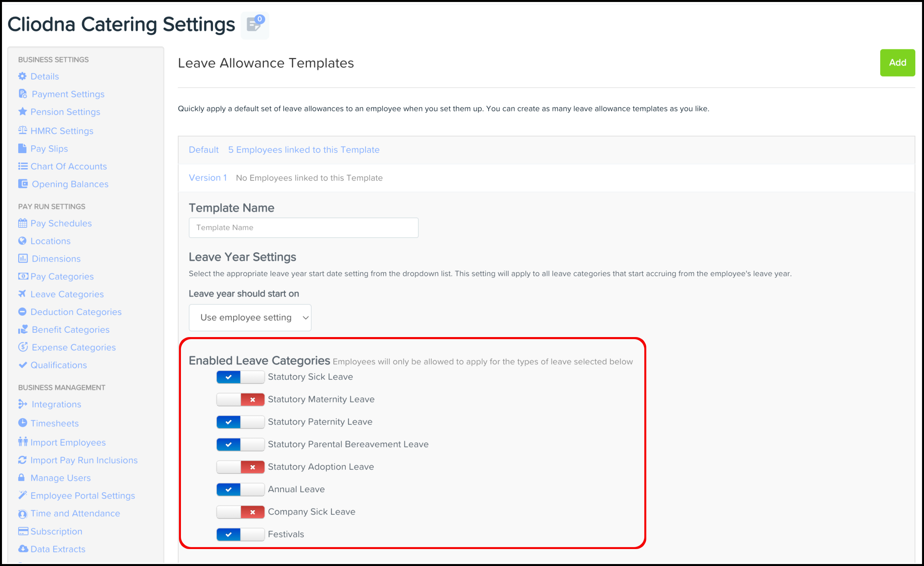Click the clock icon for Timesheets

pos(23,423)
